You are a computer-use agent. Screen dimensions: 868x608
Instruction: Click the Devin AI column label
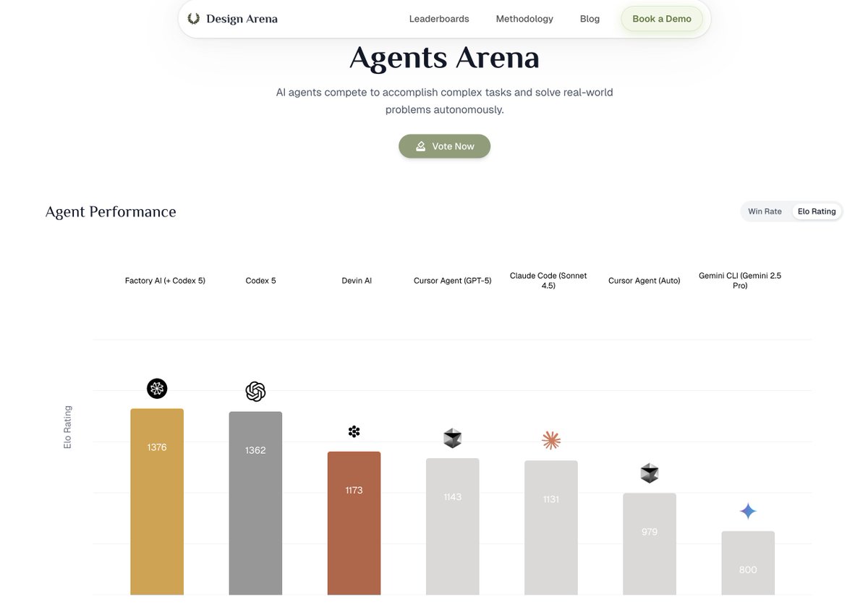[357, 280]
